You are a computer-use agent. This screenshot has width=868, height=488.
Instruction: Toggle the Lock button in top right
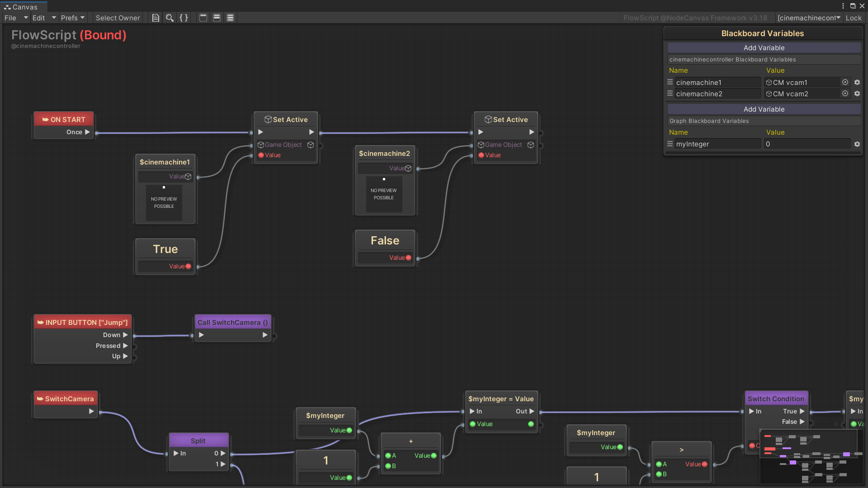click(854, 18)
